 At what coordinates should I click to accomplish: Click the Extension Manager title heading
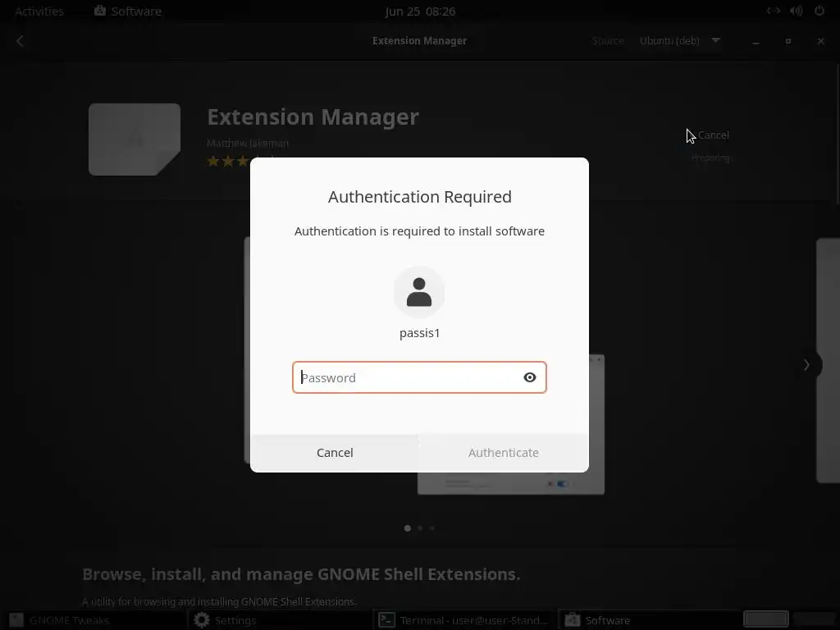tap(313, 116)
